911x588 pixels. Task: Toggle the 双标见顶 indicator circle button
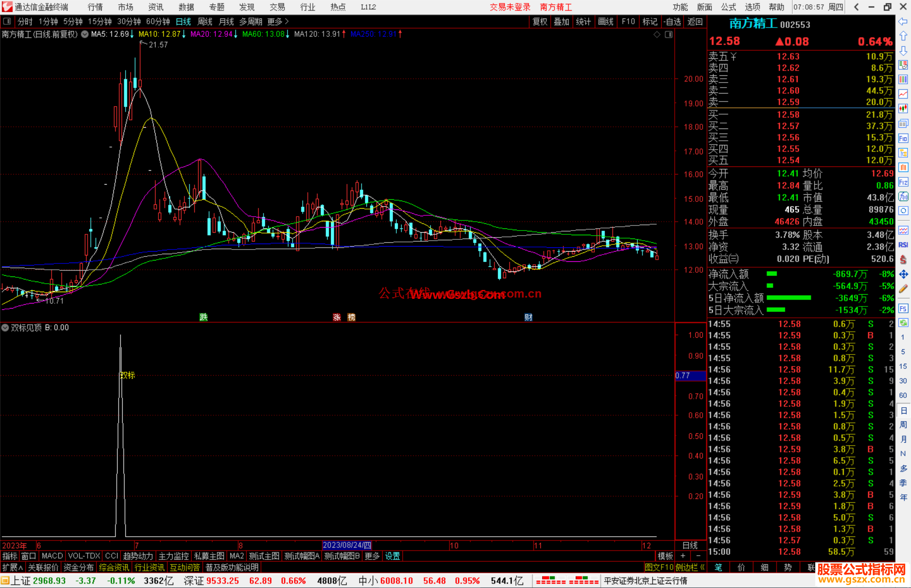click(x=5, y=328)
